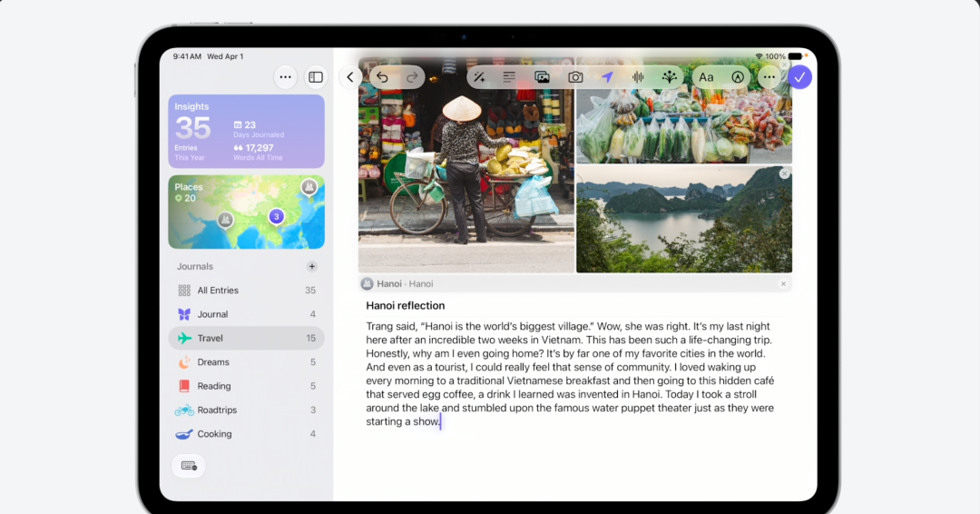Remove the bay landscape photo

[x=784, y=173]
